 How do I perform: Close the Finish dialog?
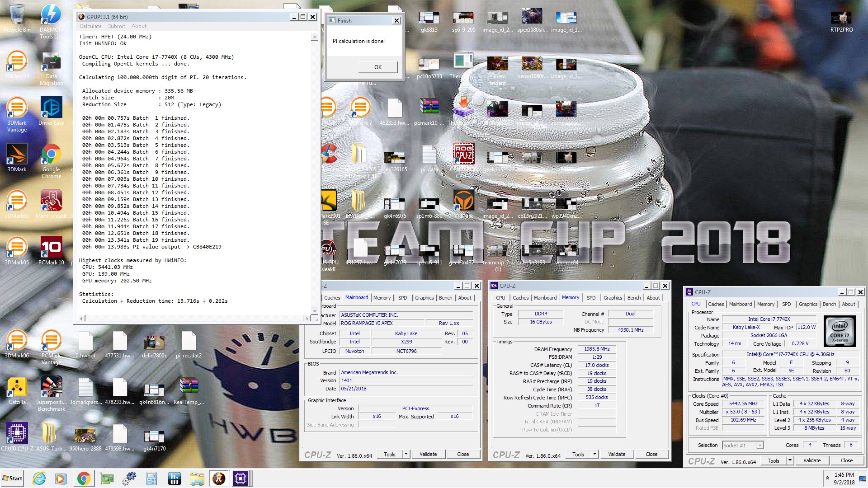[x=396, y=21]
